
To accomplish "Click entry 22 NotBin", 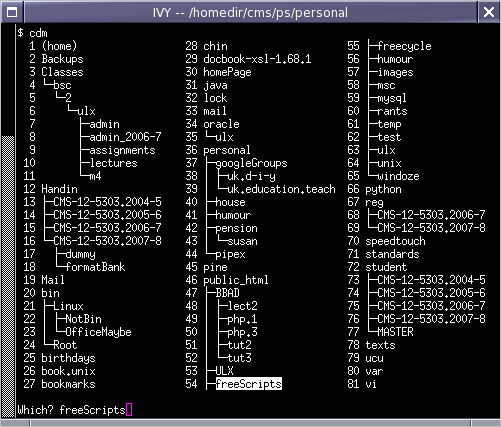I will point(83,319).
